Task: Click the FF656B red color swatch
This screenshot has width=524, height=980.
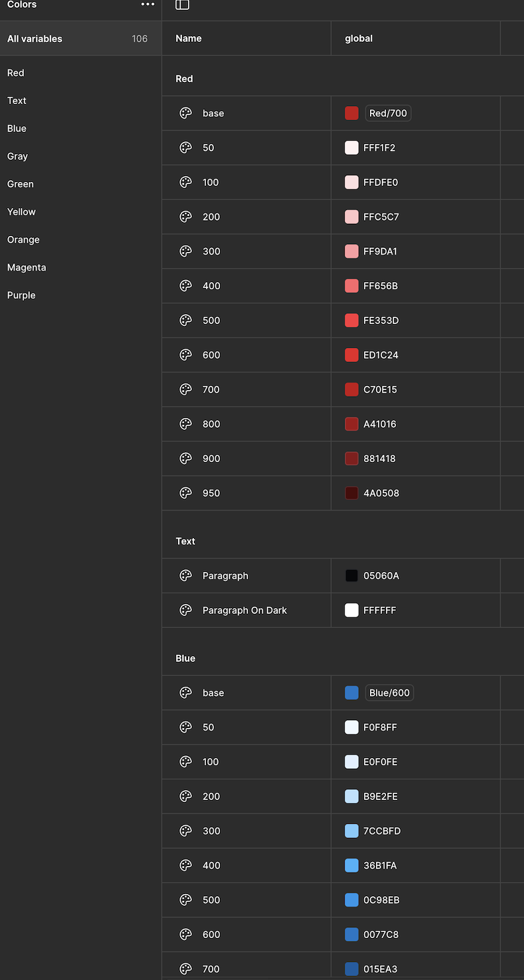Action: pyautogui.click(x=351, y=285)
